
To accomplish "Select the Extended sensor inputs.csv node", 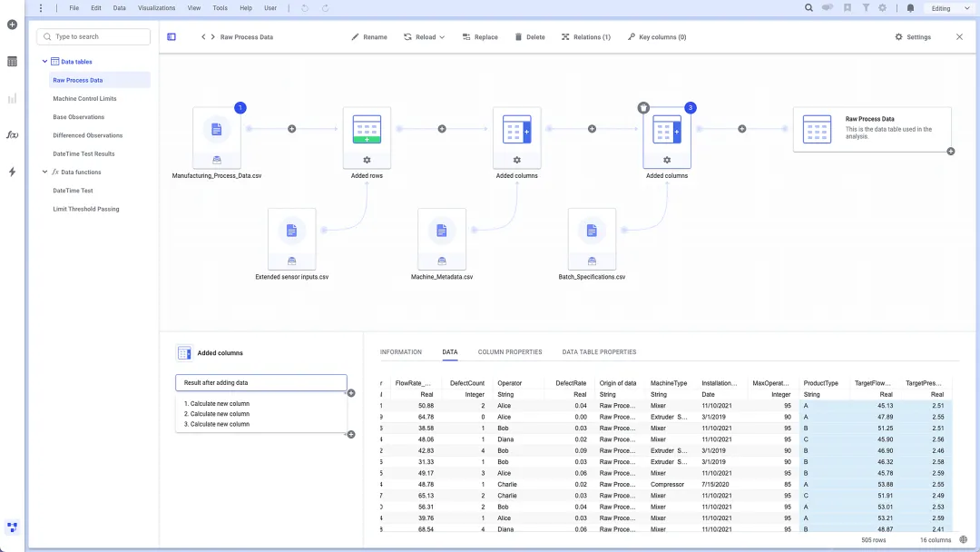I will pyautogui.click(x=292, y=239).
